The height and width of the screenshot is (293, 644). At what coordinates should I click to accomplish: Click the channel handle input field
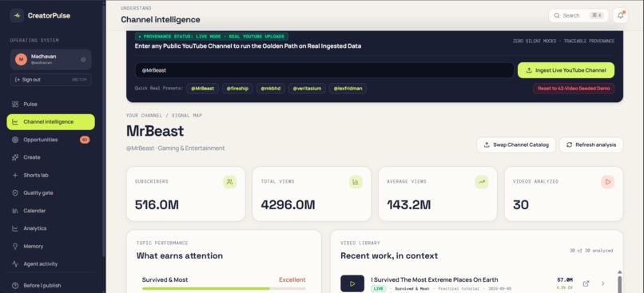324,70
